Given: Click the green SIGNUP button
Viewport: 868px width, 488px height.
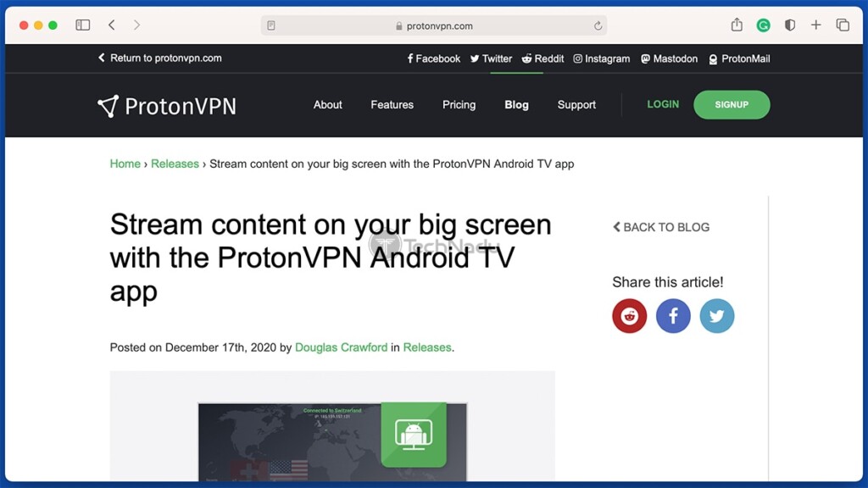Looking at the screenshot, I should coord(732,104).
